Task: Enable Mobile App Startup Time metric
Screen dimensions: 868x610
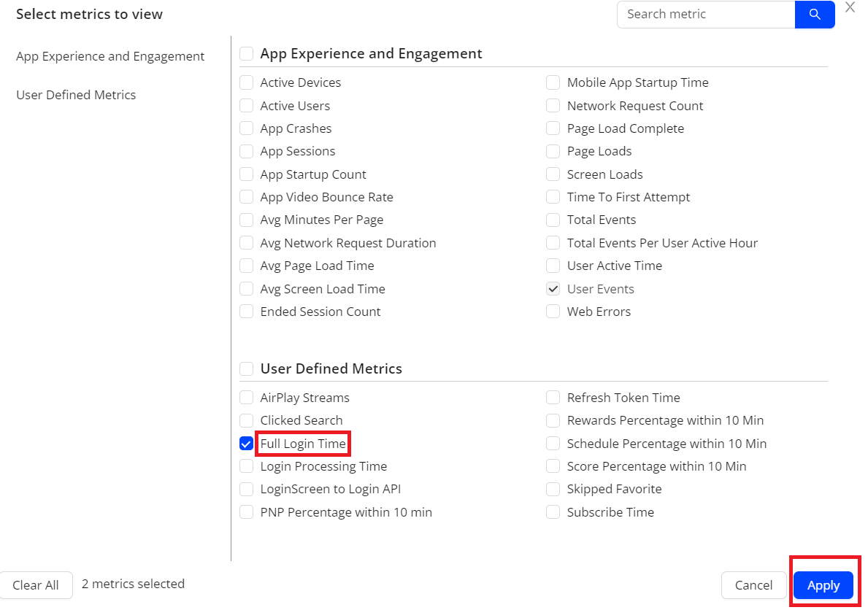Action: pos(553,82)
